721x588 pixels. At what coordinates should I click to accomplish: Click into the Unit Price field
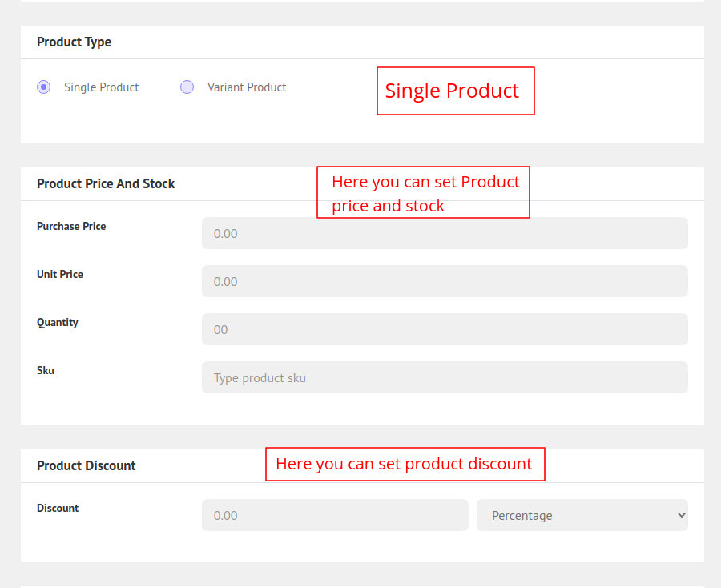tap(445, 281)
